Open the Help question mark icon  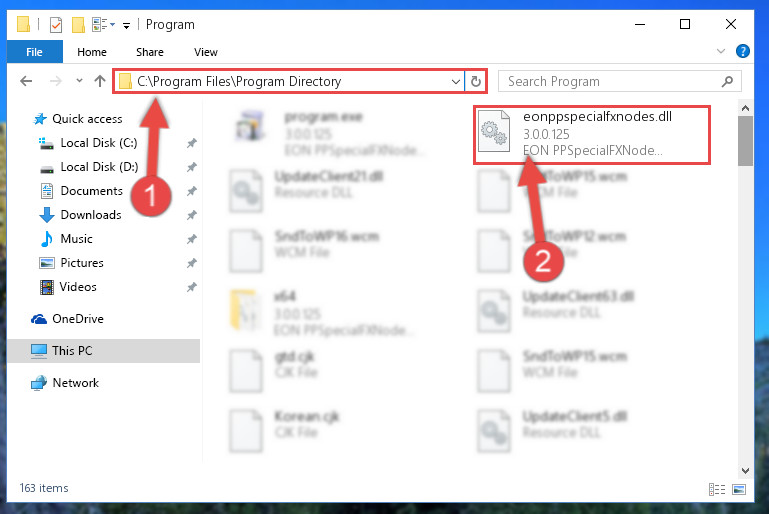(x=743, y=51)
